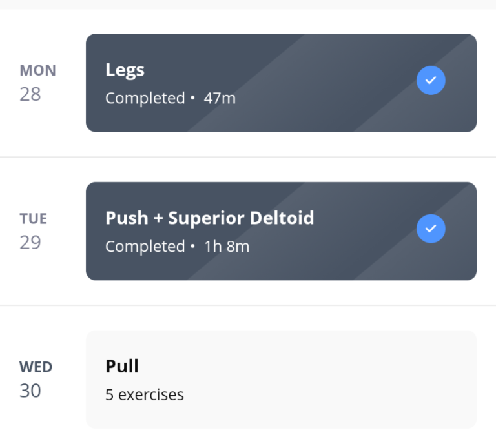
Task: Click the Legs title text
Action: point(125,70)
